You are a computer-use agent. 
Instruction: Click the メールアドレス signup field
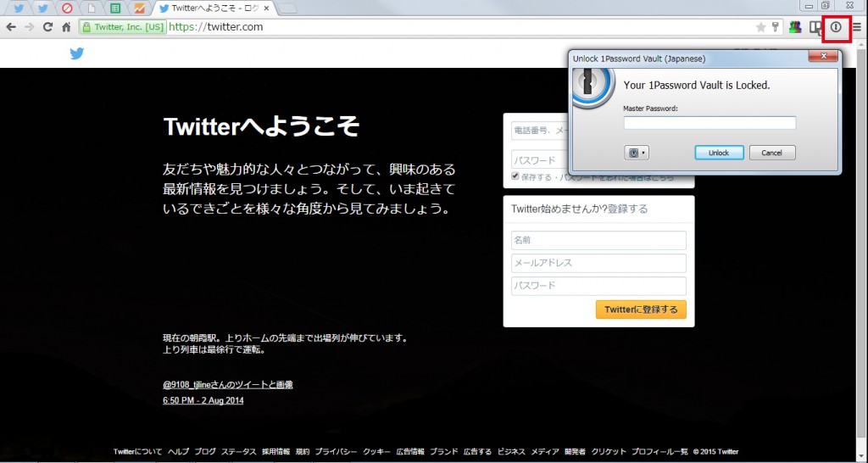[x=598, y=263]
